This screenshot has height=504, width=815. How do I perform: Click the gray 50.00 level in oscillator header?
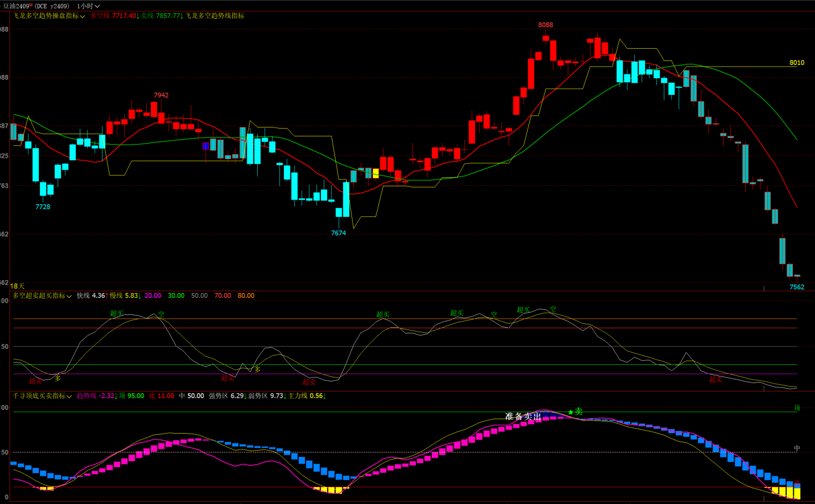tap(199, 296)
